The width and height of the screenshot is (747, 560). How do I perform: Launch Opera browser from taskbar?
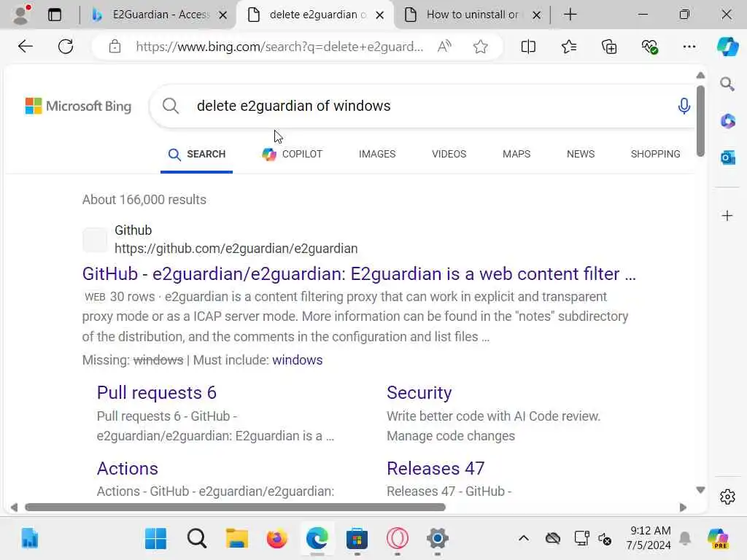click(x=398, y=539)
